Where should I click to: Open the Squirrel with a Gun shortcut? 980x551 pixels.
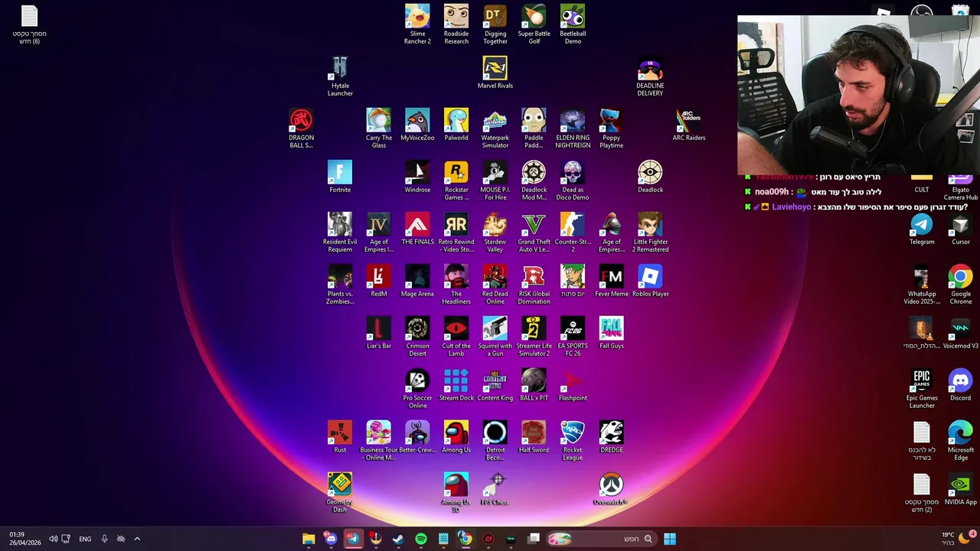495,337
